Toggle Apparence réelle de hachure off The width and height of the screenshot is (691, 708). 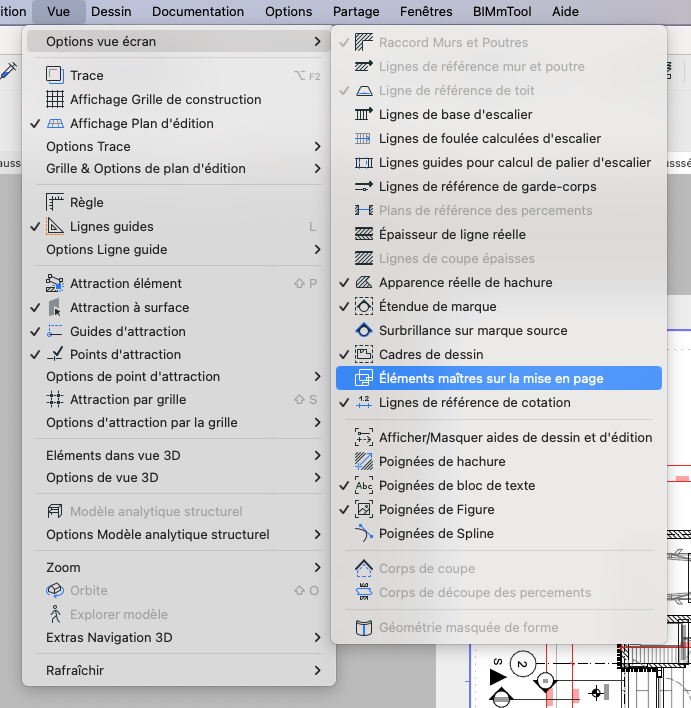(344, 283)
